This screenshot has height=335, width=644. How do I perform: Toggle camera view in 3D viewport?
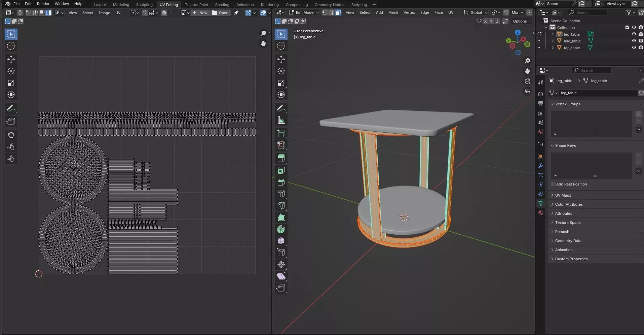527,81
